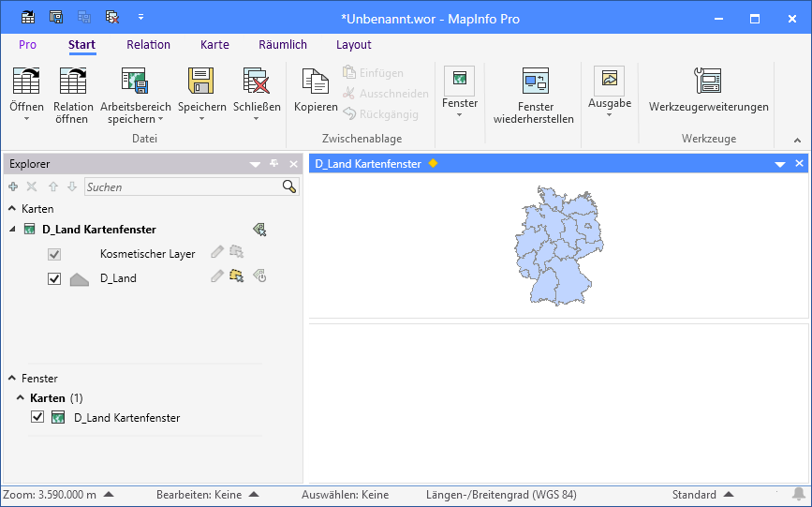Viewport: 812px width, 507px height.
Task: Toggle editable pencil for D_Land layer
Action: click(x=217, y=276)
